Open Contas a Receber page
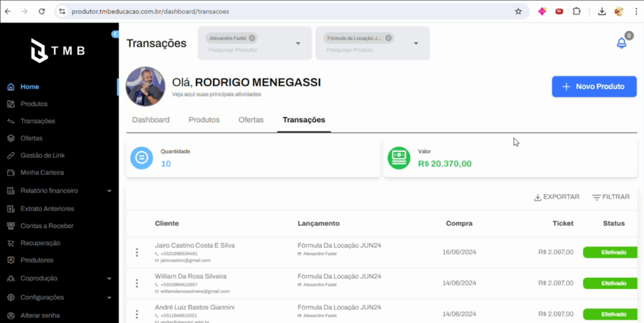Viewport: 644px width, 323px height. (x=47, y=226)
